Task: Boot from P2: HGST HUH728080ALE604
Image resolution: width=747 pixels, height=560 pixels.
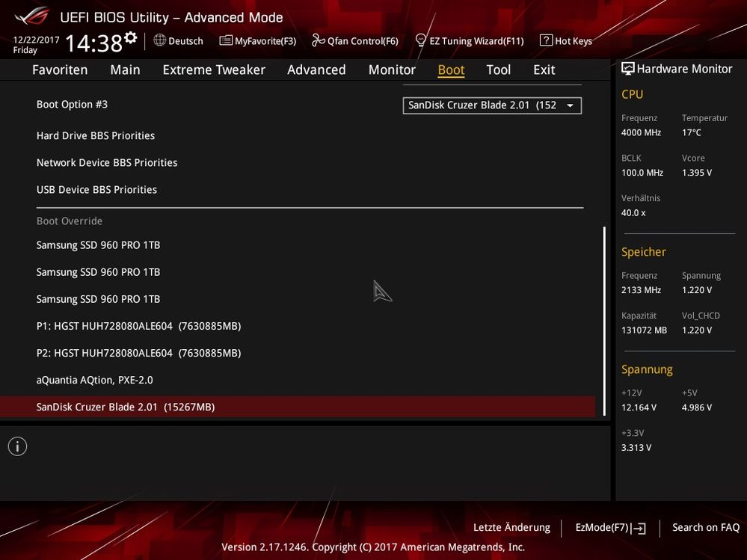Action: (138, 354)
